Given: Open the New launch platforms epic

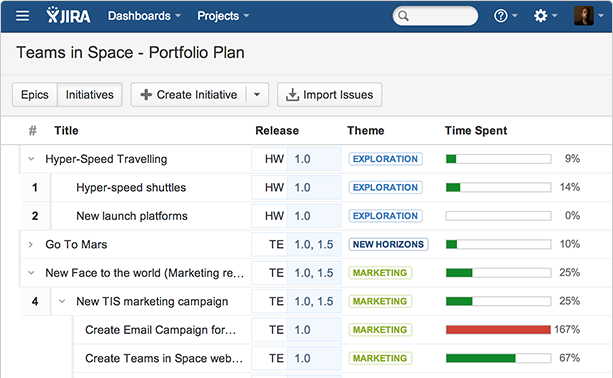Looking at the screenshot, I should point(132,216).
